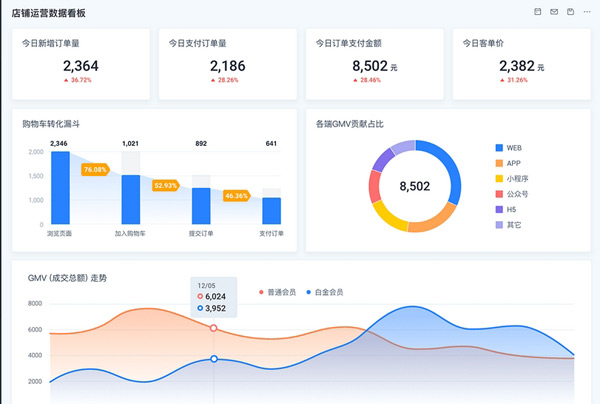Toggle the 白金会员 series in GMV legend
600x404 pixels.
tap(325, 292)
